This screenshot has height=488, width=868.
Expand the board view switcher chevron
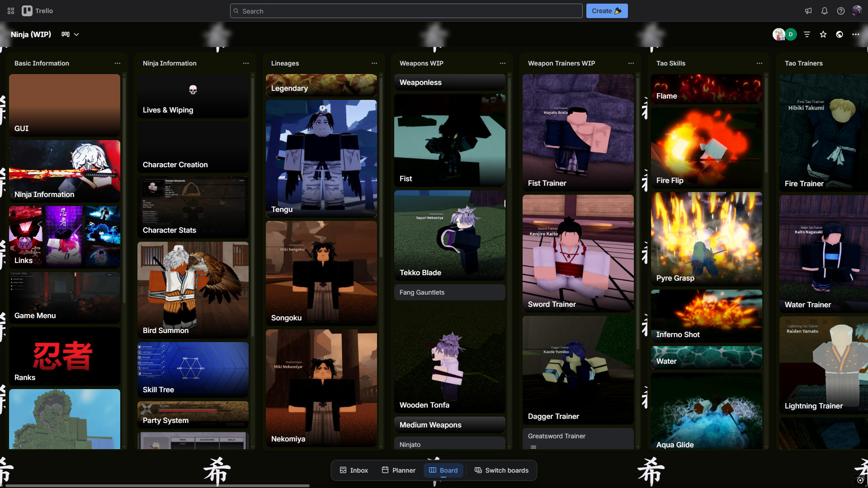(76, 34)
